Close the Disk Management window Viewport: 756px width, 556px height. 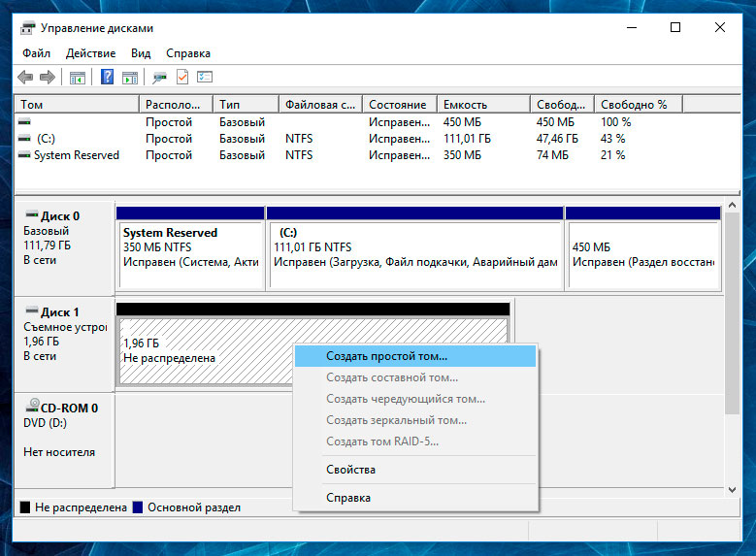(x=720, y=27)
